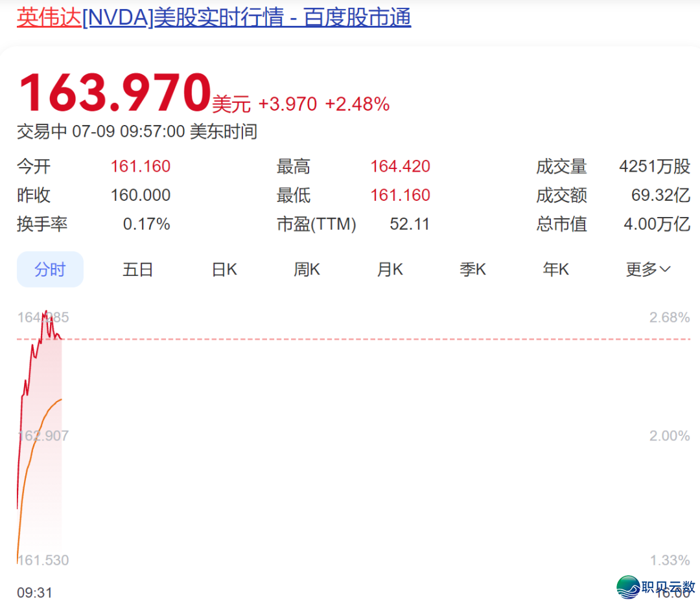Select the 分时 chart tab

tap(50, 269)
